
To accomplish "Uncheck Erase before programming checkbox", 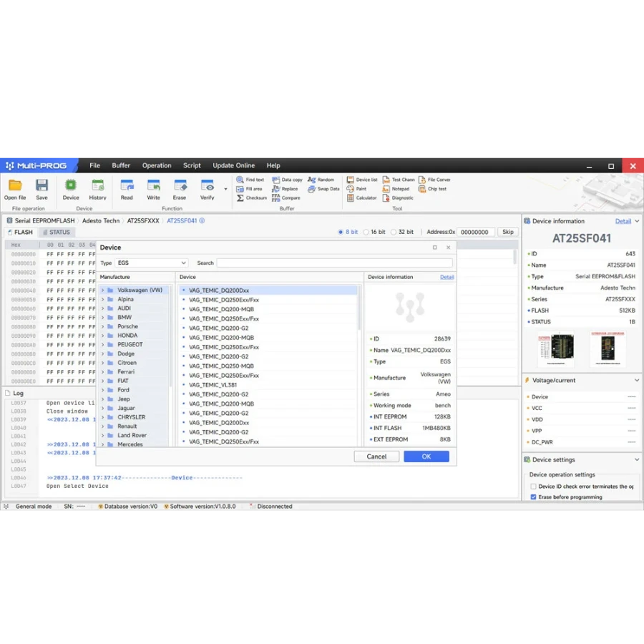I will 534,497.
